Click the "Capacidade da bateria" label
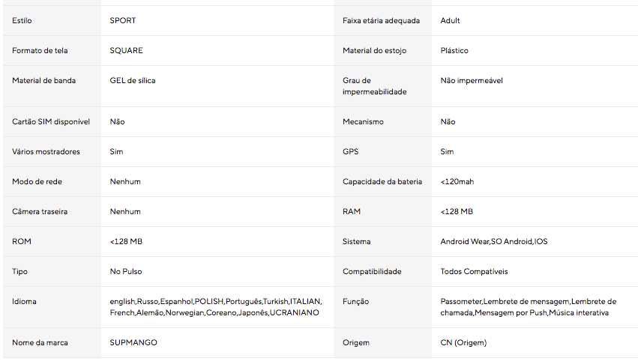Screen dimensions: 638x364 pos(382,182)
